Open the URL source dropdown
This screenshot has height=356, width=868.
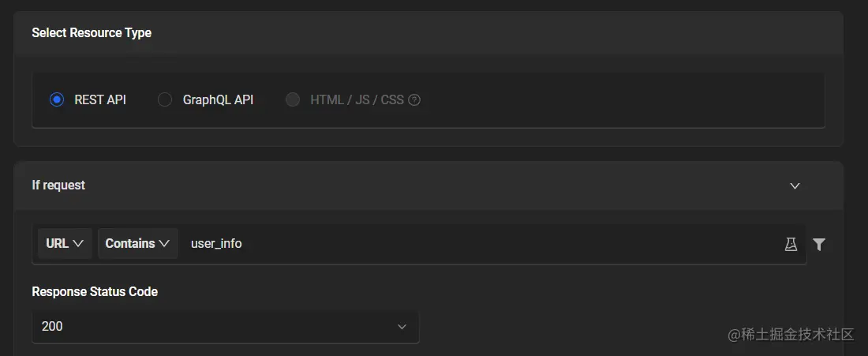pyautogui.click(x=65, y=244)
